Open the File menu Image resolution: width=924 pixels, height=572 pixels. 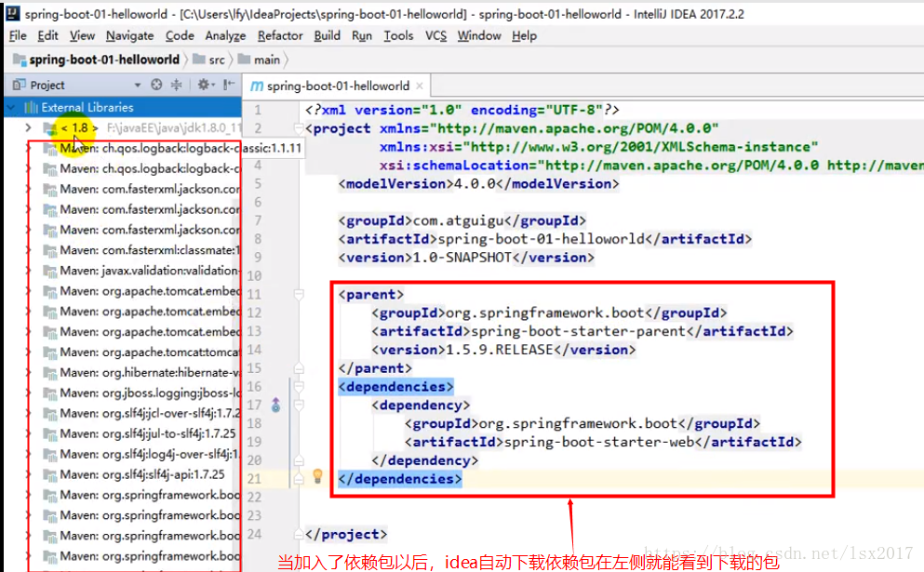coord(18,36)
